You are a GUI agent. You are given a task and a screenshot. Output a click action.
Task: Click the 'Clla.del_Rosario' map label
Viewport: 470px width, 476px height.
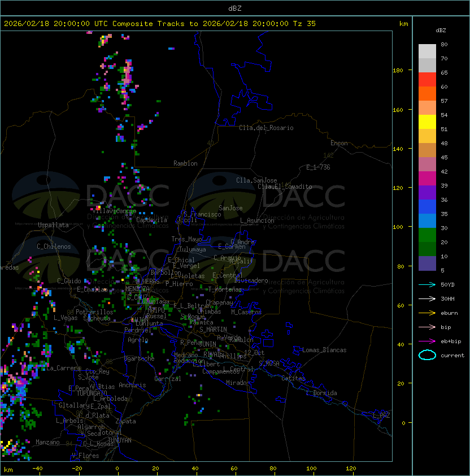coord(266,128)
